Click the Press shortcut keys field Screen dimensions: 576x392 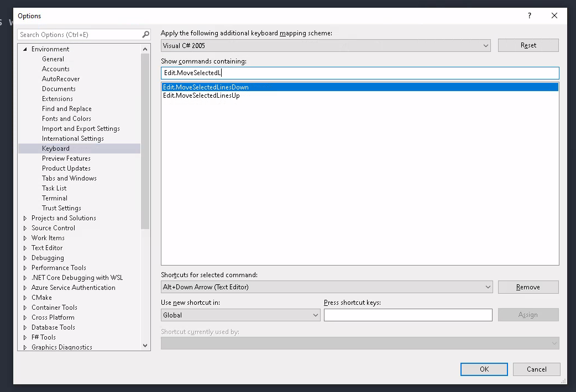(x=408, y=315)
